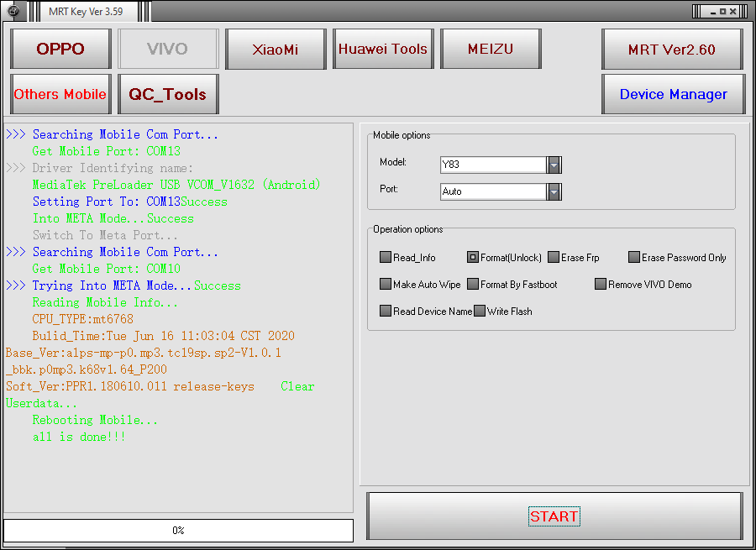Image resolution: width=756 pixels, height=550 pixels.
Task: Tick the Remove VIVO Demo checkbox
Action: 601,285
